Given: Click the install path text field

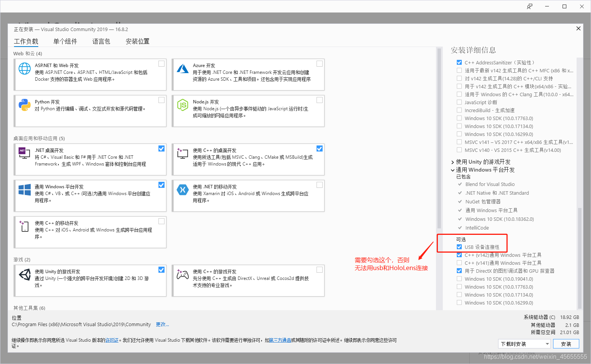Looking at the screenshot, I should pos(81,325).
